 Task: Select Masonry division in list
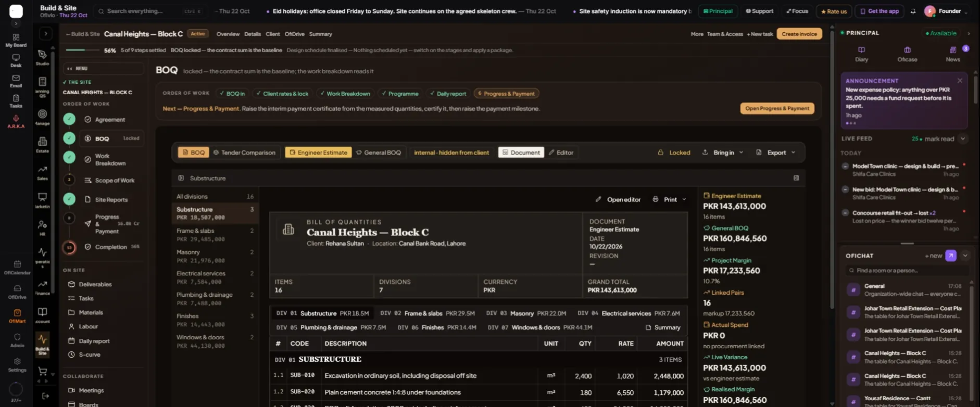215,256
